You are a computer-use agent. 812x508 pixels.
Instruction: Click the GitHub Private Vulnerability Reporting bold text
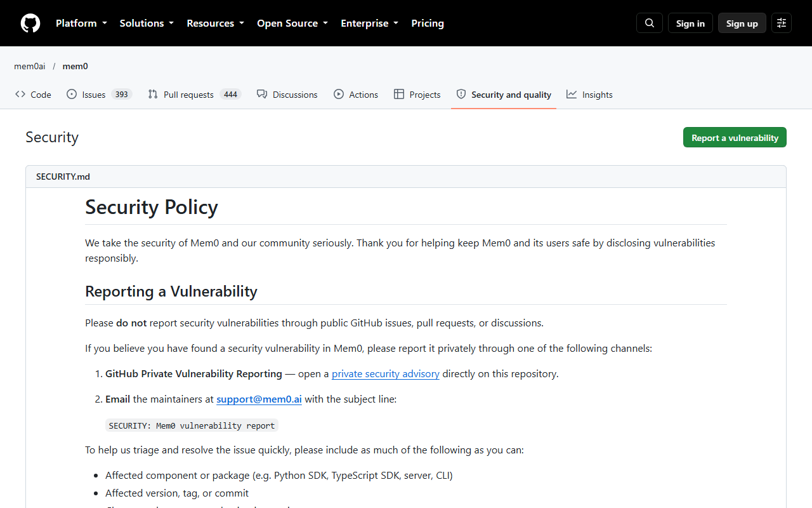193,373
